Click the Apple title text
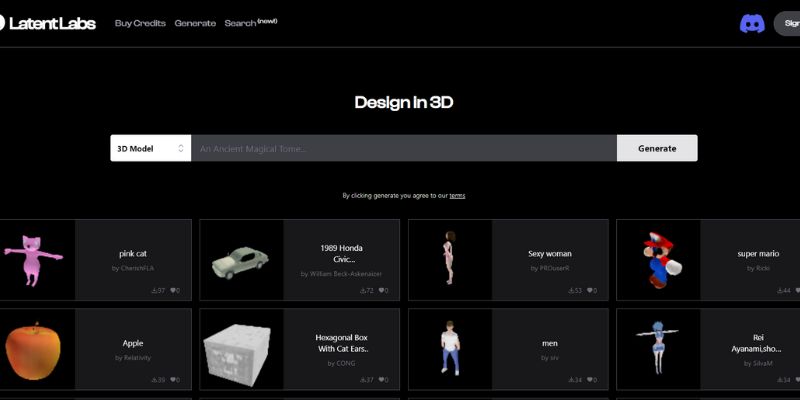The image size is (800, 400). (x=133, y=343)
